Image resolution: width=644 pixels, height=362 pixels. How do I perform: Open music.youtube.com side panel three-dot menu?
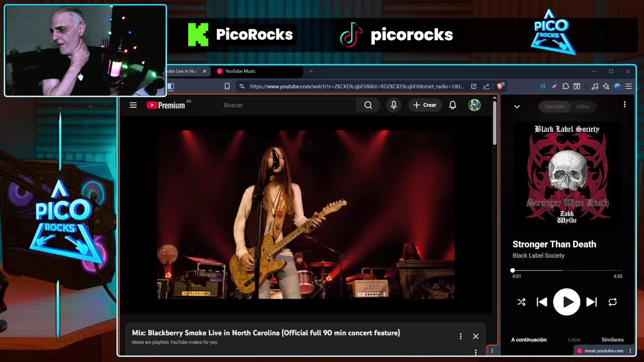630,351
